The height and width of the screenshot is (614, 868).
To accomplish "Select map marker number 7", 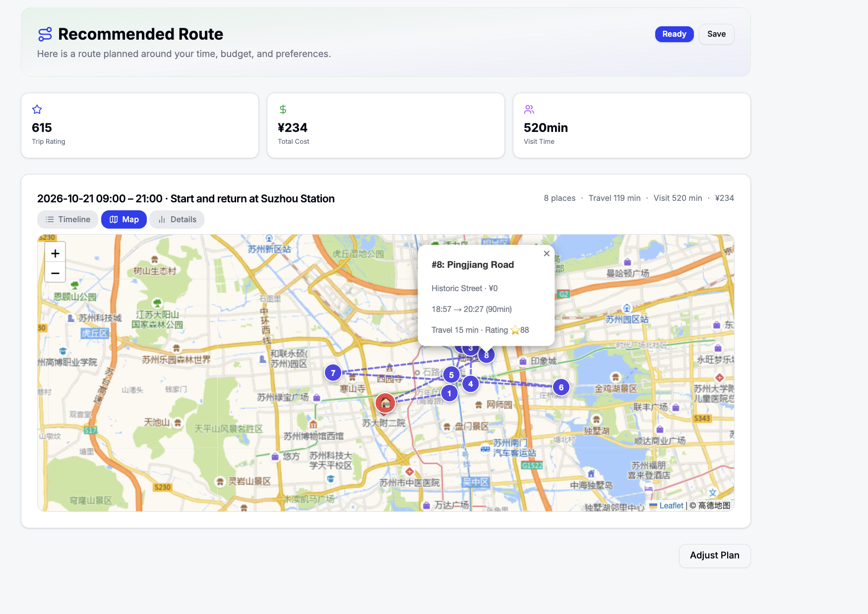I will (x=333, y=372).
